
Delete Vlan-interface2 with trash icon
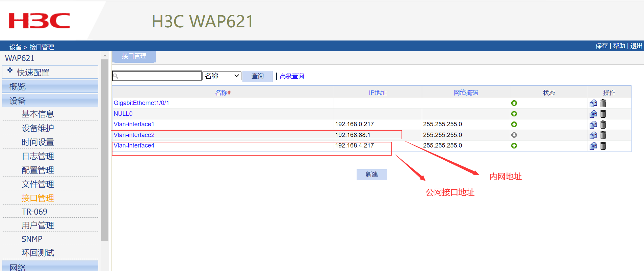pos(603,135)
